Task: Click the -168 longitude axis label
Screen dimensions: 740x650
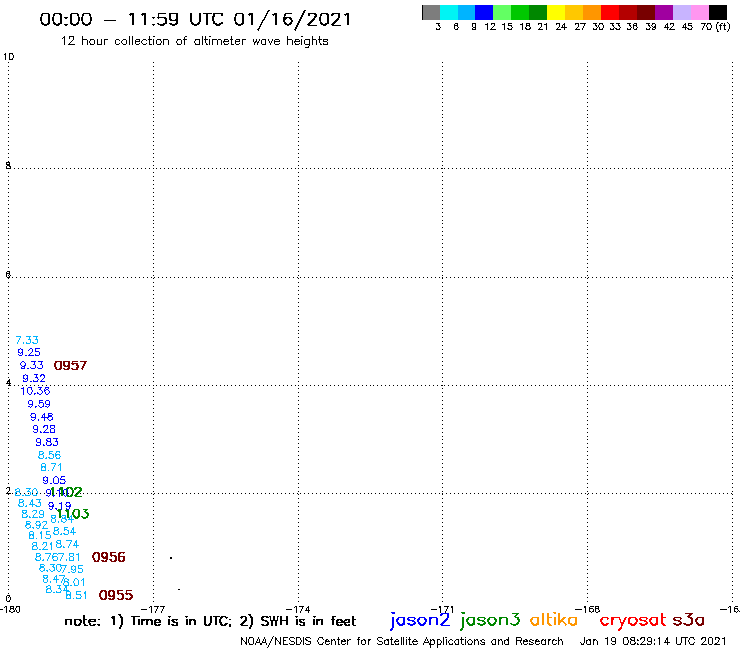Action: pyautogui.click(x=588, y=609)
